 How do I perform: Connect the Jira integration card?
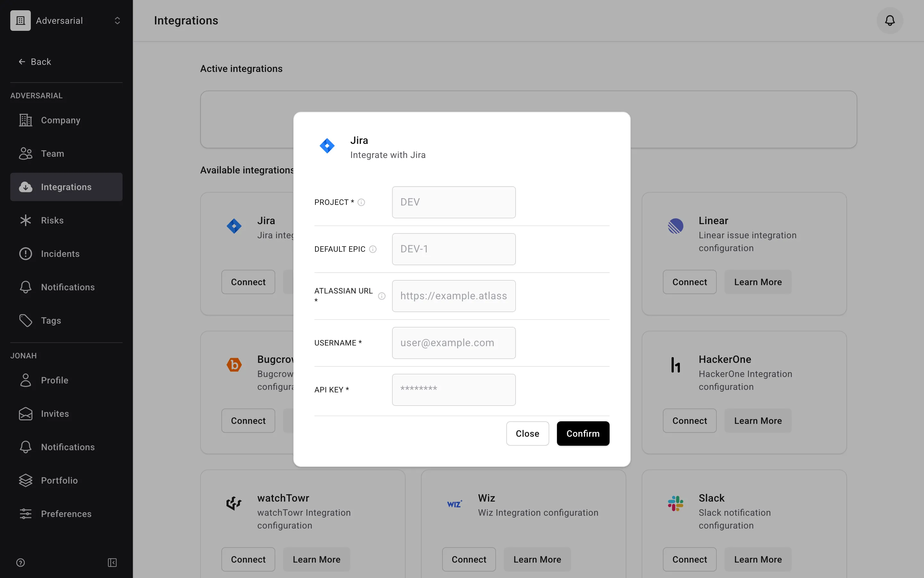pyautogui.click(x=248, y=282)
